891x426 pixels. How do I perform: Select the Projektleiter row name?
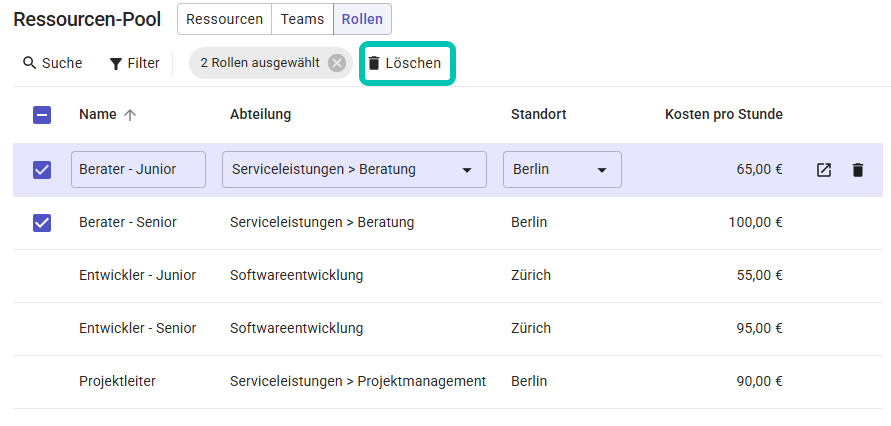coord(117,381)
